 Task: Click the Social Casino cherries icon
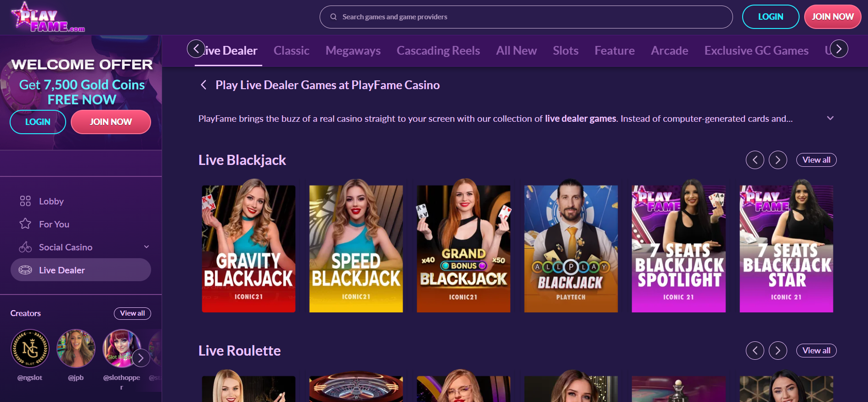pos(25,247)
